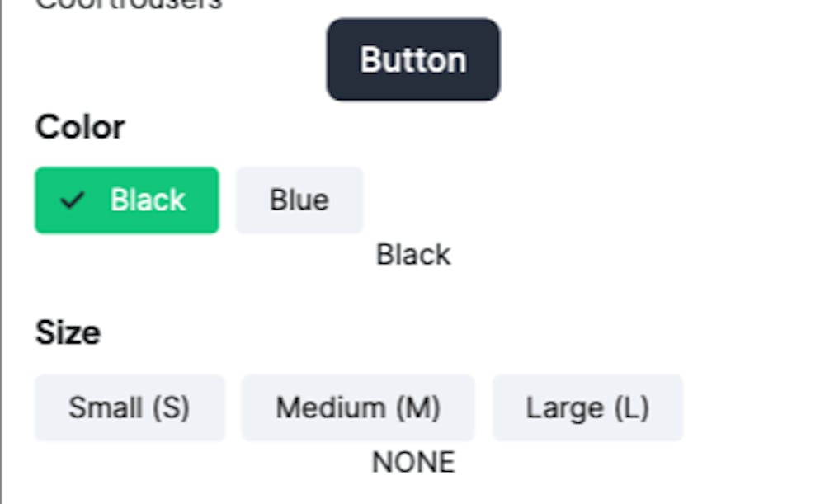Screen dimensions: 825x504
Task: Choose the Blue color option
Action: click(299, 200)
